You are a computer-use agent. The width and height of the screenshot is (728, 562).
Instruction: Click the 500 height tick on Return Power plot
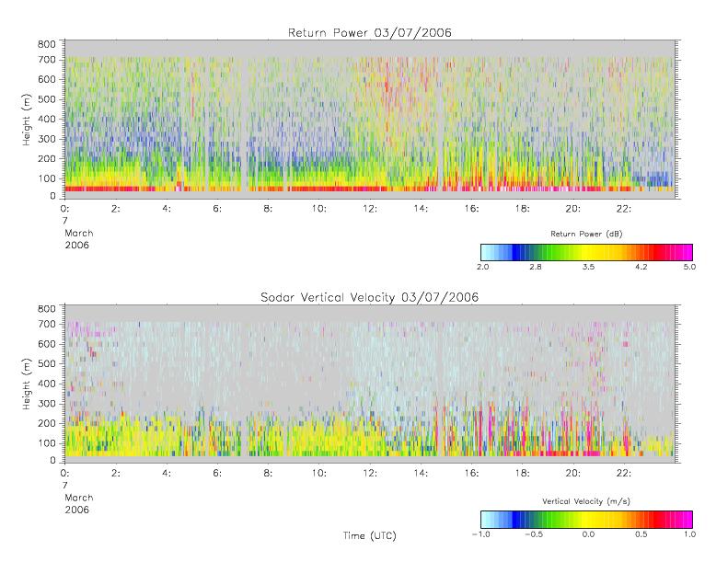pyautogui.click(x=46, y=99)
